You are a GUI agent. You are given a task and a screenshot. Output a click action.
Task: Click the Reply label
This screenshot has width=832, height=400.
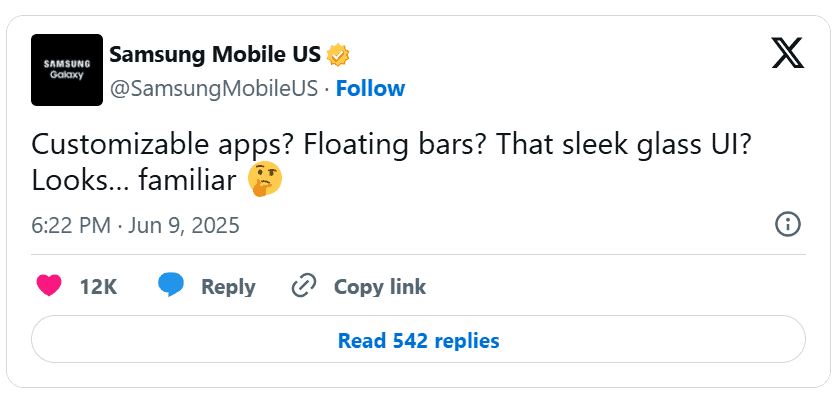click(228, 287)
